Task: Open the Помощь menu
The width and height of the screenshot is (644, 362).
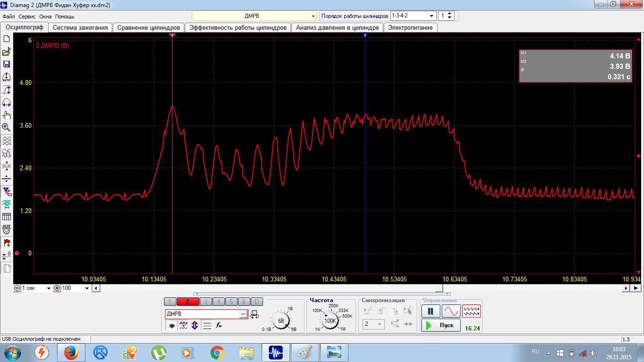Action: coord(65,16)
